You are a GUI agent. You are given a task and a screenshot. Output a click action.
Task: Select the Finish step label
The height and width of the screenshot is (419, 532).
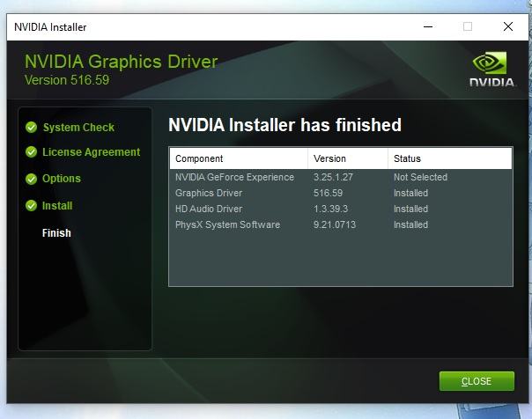click(56, 233)
